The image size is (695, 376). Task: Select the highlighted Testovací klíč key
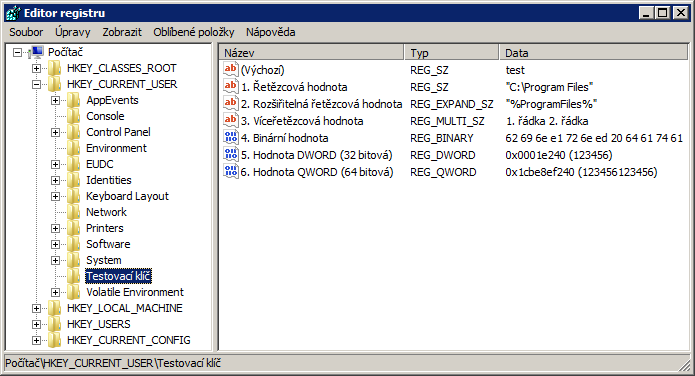[x=118, y=276]
